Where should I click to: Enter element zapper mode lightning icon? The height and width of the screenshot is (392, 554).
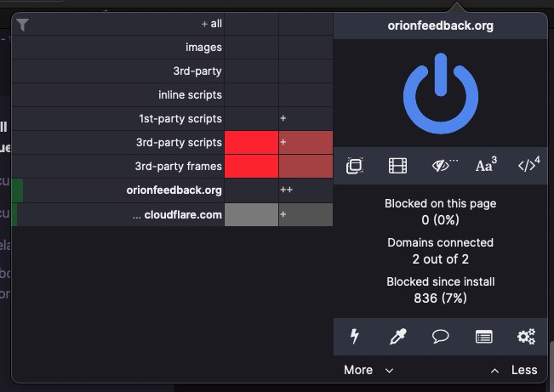(355, 337)
